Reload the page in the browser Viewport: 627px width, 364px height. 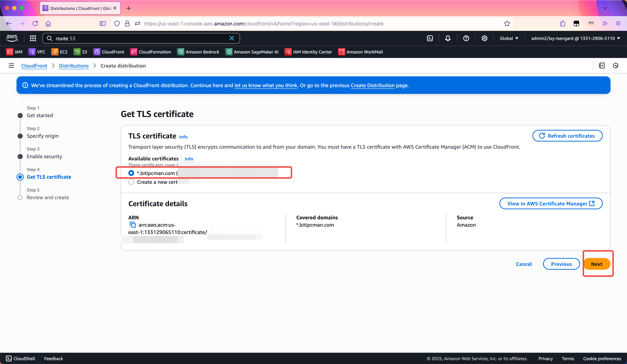(35, 24)
